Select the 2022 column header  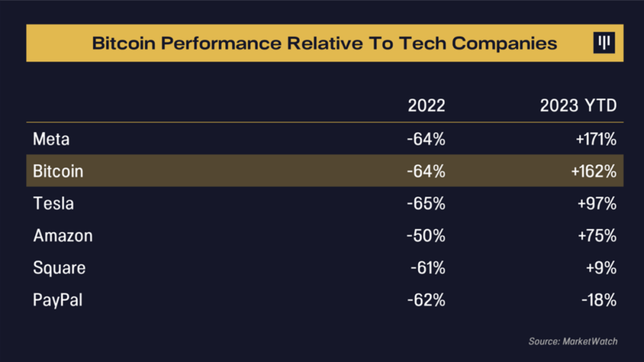(x=426, y=106)
